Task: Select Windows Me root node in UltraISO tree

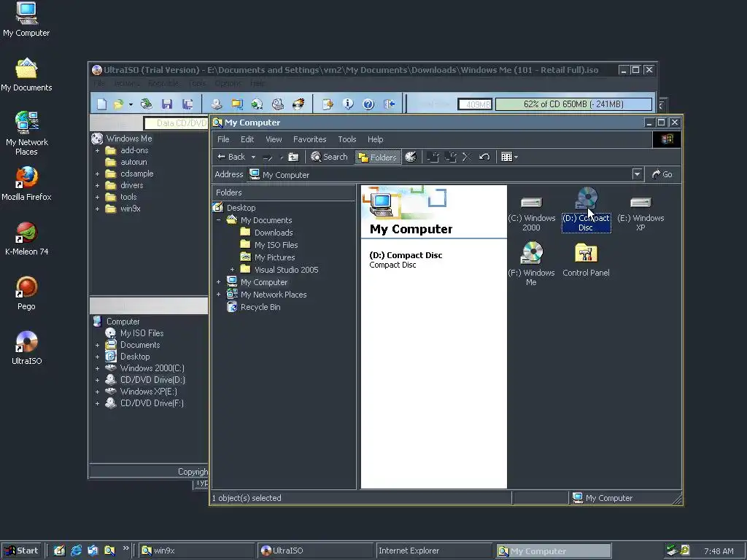Action: [x=128, y=139]
